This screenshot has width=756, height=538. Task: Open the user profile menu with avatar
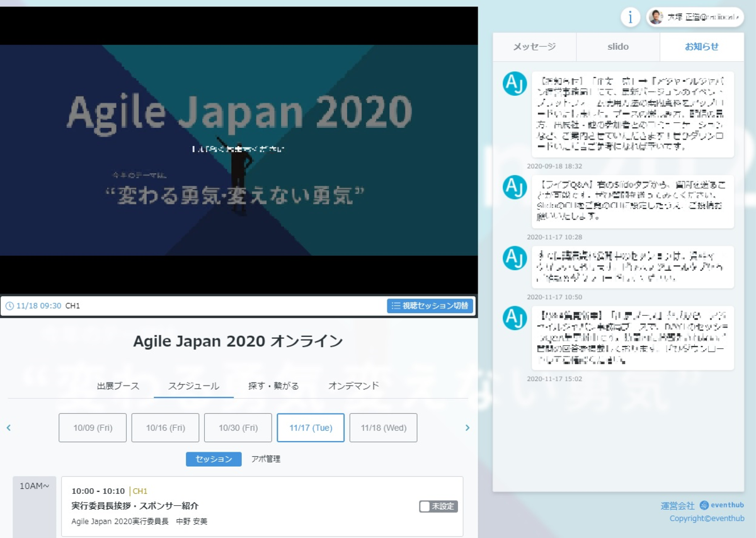click(696, 17)
